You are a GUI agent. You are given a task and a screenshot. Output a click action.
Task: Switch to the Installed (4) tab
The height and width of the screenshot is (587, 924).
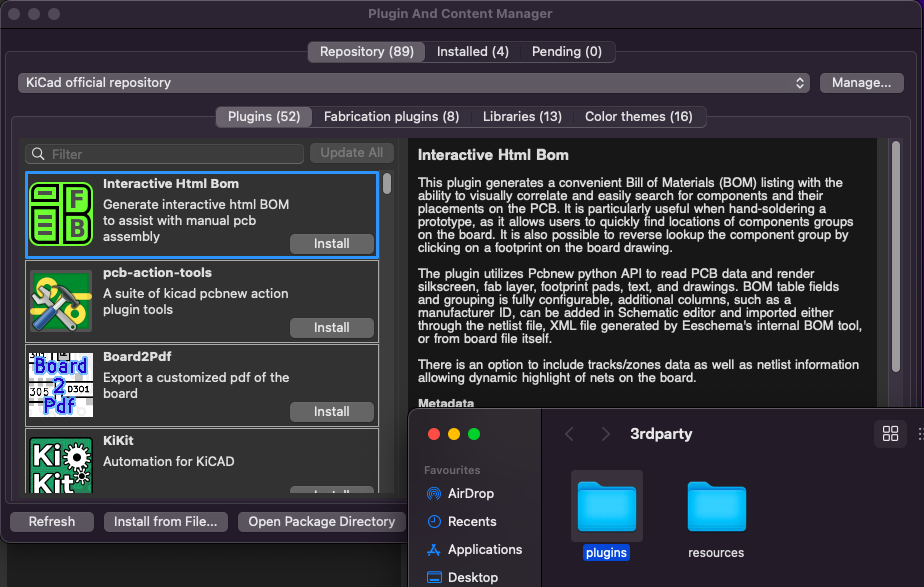coord(473,51)
